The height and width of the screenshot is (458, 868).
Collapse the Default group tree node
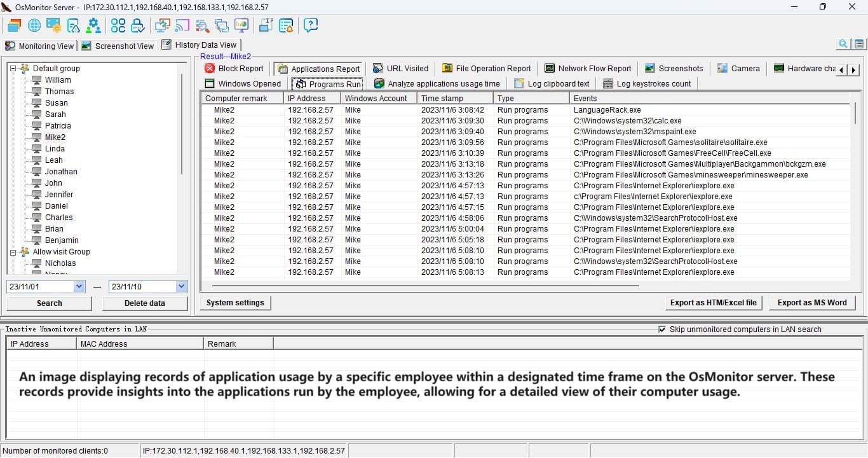[x=13, y=68]
